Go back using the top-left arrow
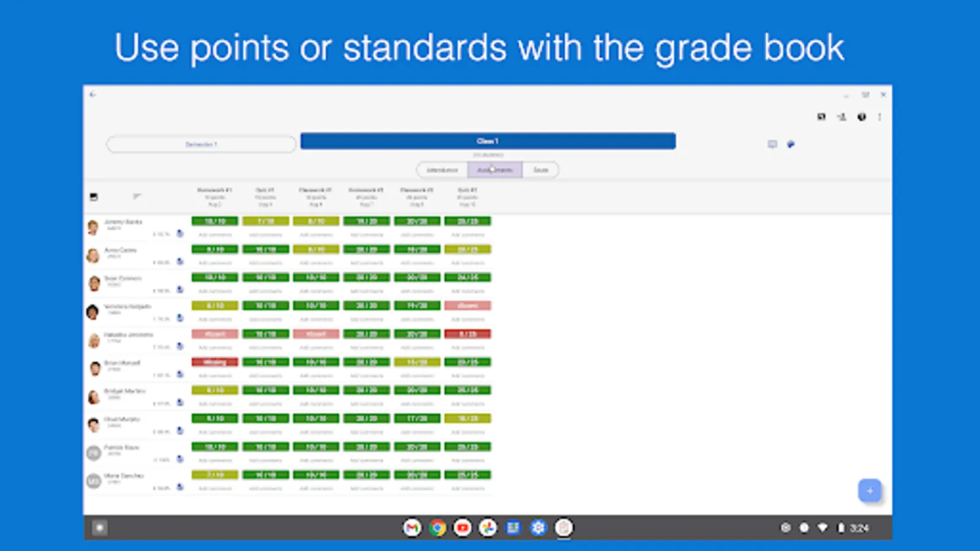Viewport: 980px width, 551px height. 92,94
